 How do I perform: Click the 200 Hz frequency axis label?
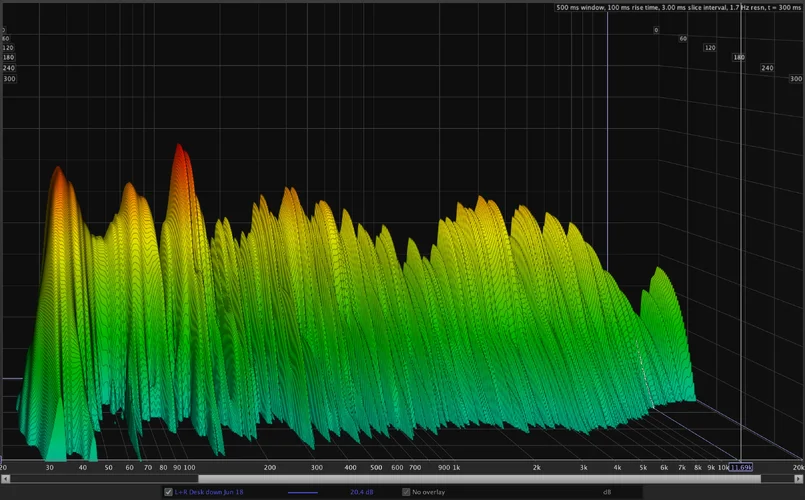tap(270, 467)
